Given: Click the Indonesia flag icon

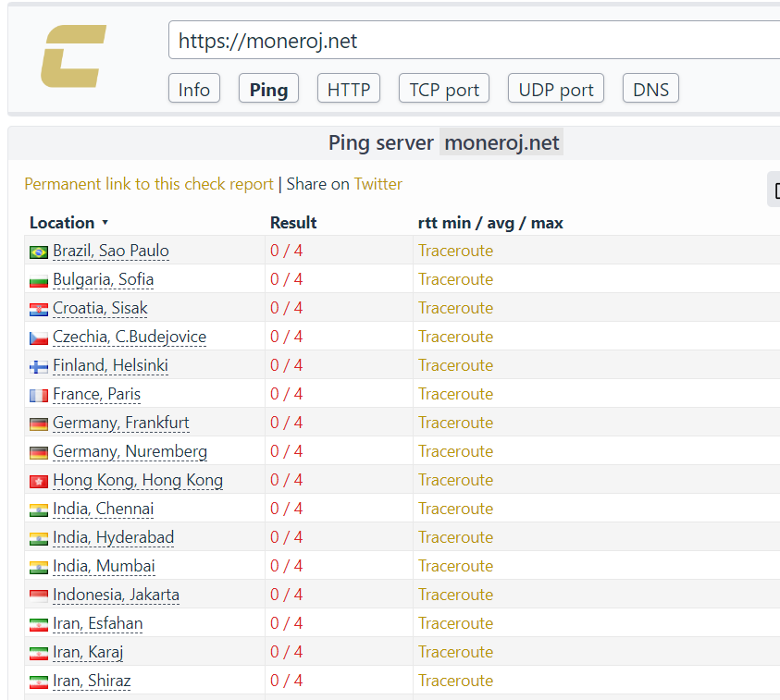Looking at the screenshot, I should [x=39, y=596].
